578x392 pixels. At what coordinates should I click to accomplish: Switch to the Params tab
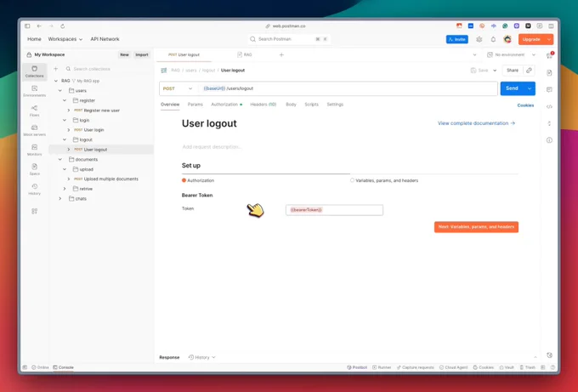point(195,105)
